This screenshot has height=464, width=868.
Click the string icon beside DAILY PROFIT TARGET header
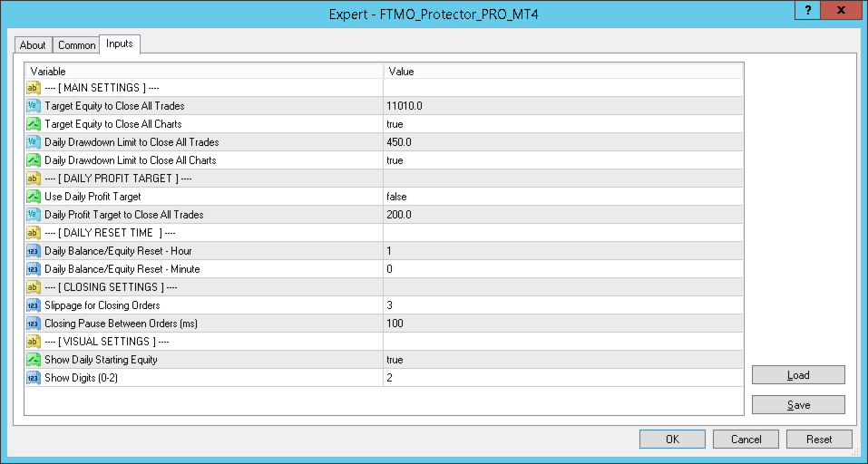click(34, 179)
